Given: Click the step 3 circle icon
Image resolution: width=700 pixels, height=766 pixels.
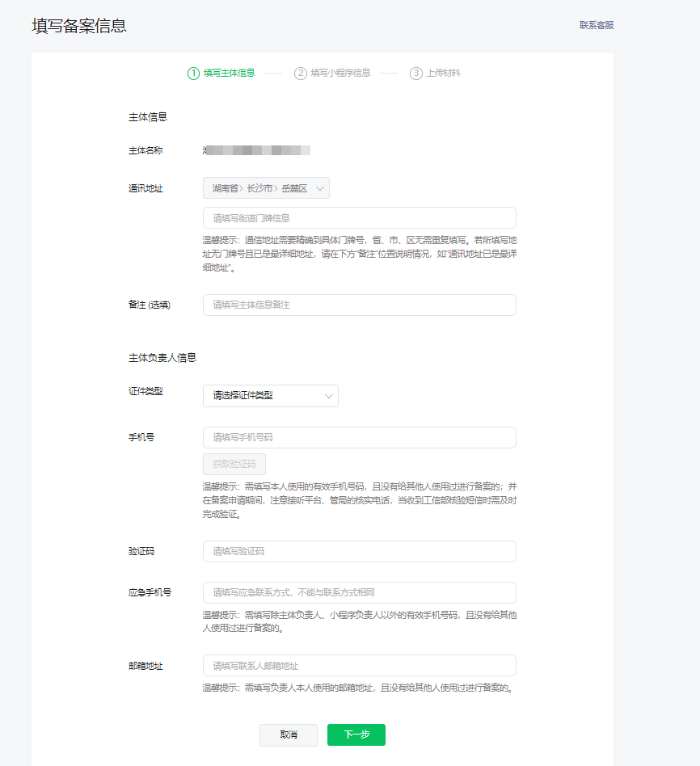Looking at the screenshot, I should coord(416,74).
